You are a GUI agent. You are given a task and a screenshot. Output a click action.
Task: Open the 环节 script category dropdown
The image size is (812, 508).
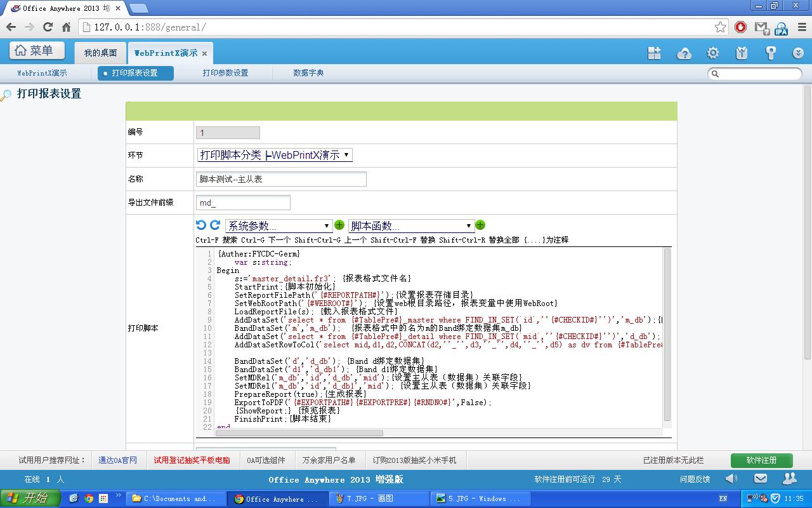(x=275, y=155)
